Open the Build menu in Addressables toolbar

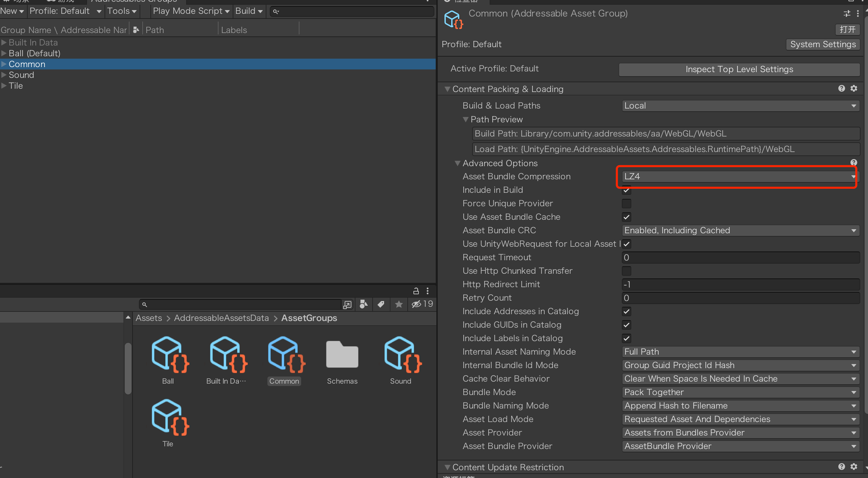tap(249, 11)
